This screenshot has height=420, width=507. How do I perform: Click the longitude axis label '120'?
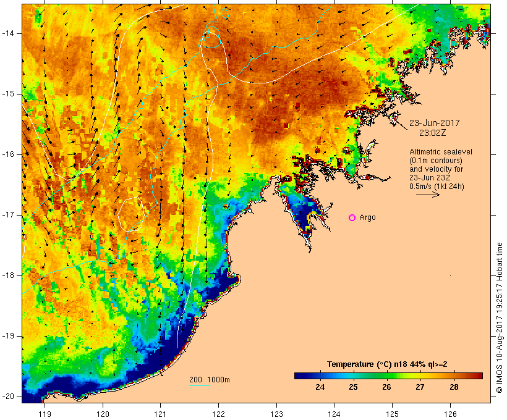pyautogui.click(x=103, y=414)
